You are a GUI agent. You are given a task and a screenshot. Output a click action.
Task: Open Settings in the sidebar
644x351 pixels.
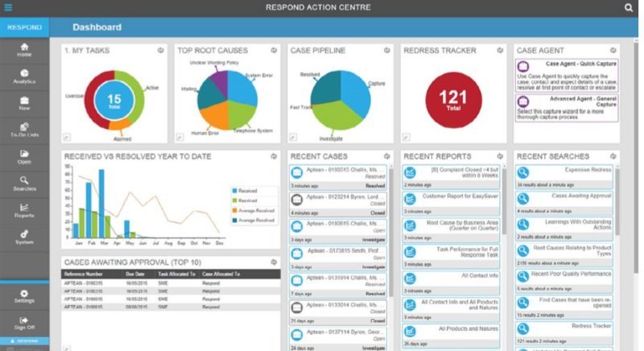[x=24, y=296]
